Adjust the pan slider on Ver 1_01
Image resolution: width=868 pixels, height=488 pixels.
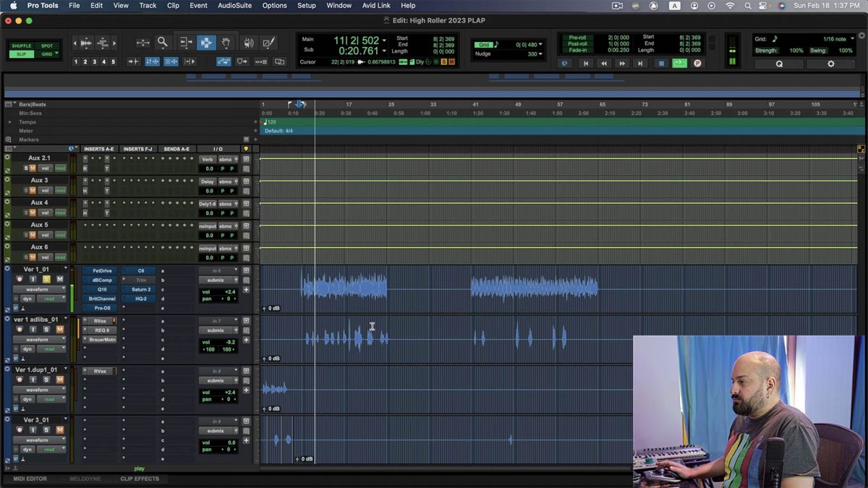pyautogui.click(x=226, y=300)
